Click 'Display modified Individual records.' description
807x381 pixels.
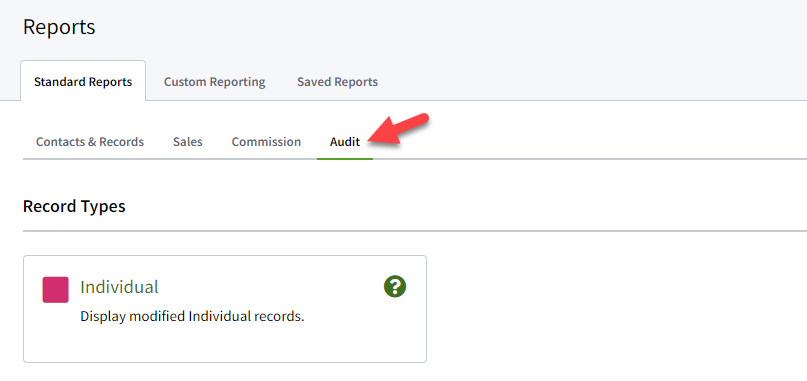click(x=192, y=316)
